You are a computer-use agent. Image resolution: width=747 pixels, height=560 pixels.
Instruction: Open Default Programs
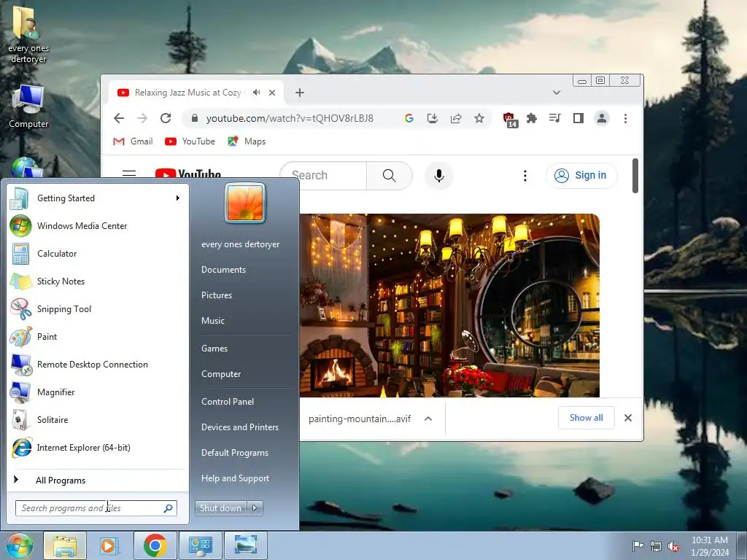tap(234, 453)
